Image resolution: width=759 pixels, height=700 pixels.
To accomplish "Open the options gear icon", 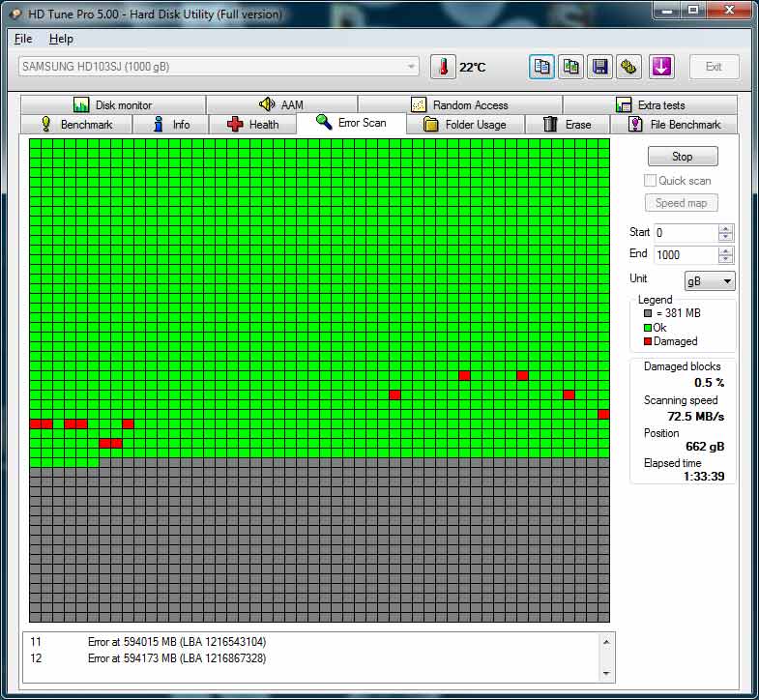I will (x=629, y=67).
